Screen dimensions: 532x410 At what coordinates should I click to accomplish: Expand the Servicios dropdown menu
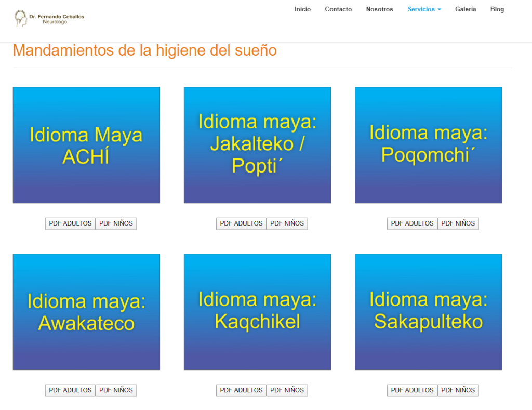(x=424, y=9)
